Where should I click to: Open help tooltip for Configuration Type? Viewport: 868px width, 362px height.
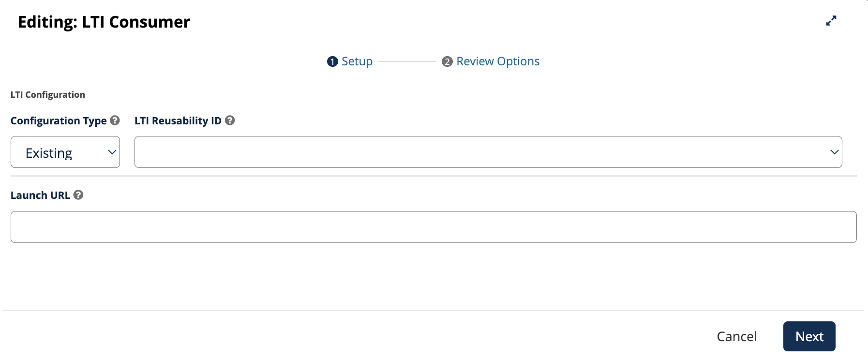[x=115, y=120]
